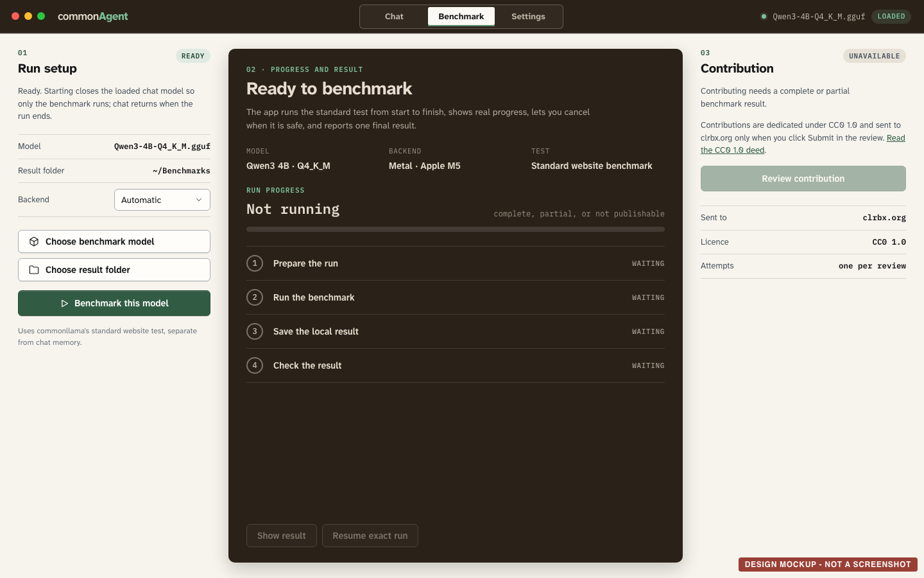
Task: Click the Contribution panel heading
Action: pos(737,69)
